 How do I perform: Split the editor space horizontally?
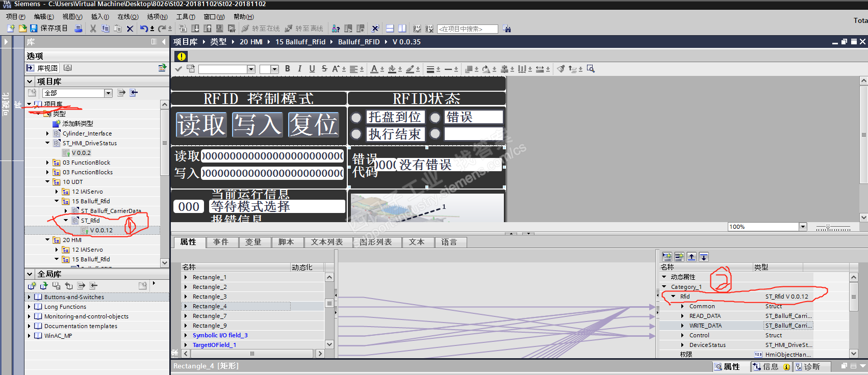(390, 29)
